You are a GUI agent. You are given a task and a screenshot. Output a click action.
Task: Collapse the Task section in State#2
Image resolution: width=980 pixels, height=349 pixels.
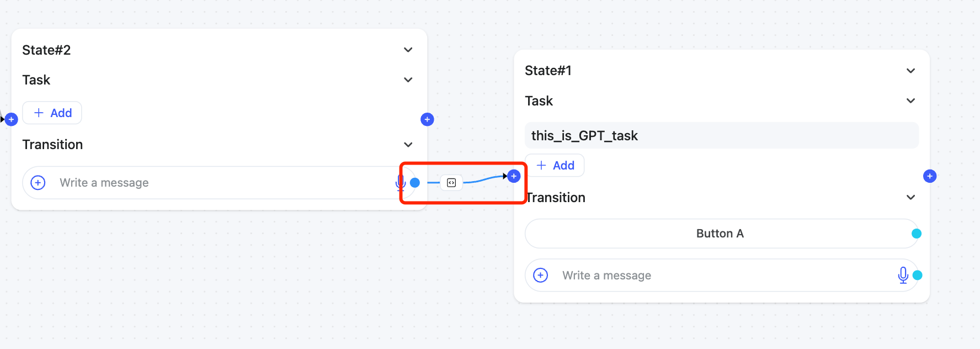408,80
